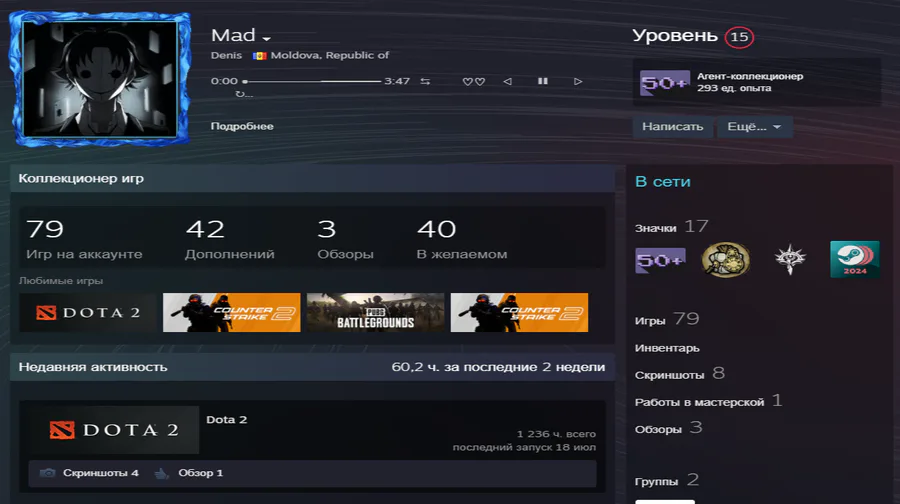The height and width of the screenshot is (504, 900).
Task: Open Dota 2 logo in recent activity
Action: point(114,430)
